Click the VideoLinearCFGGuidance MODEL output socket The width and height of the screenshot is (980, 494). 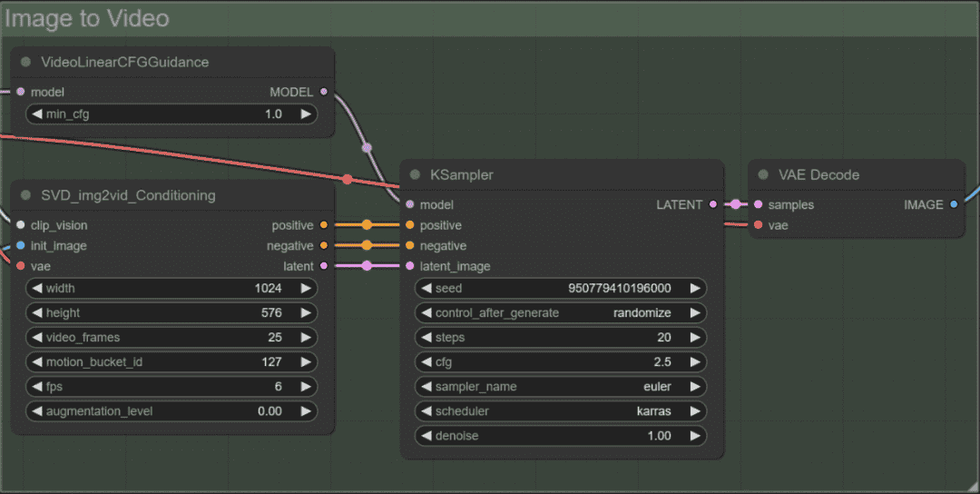pos(324,92)
